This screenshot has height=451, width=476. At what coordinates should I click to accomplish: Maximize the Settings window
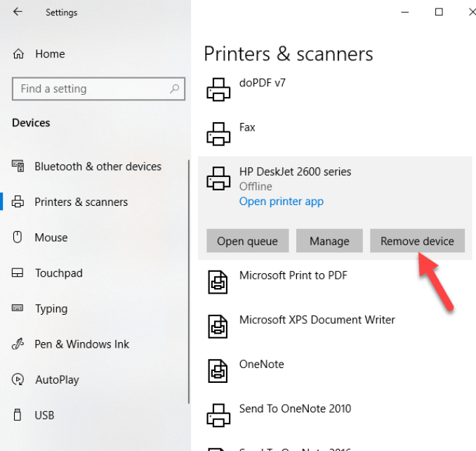439,12
